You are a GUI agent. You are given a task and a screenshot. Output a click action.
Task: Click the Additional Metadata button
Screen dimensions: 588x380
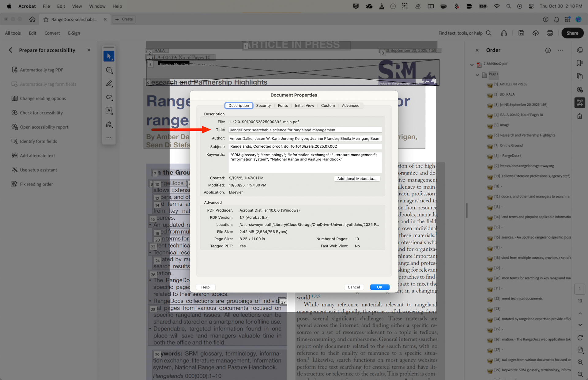pyautogui.click(x=357, y=179)
